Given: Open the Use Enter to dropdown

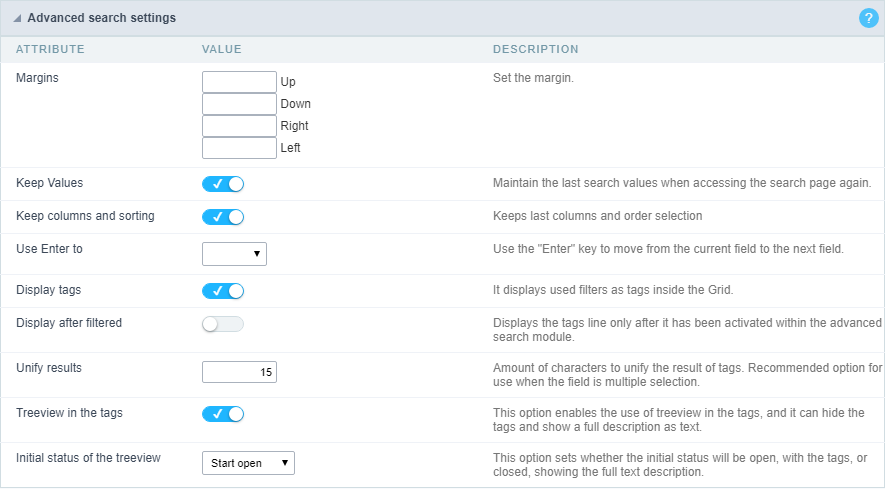Looking at the screenshot, I should coord(234,254).
